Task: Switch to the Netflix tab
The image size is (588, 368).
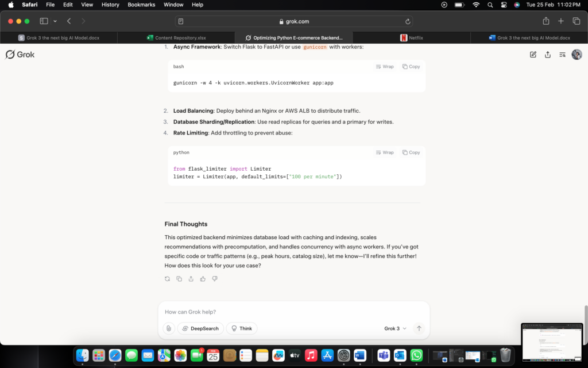Action: click(411, 38)
